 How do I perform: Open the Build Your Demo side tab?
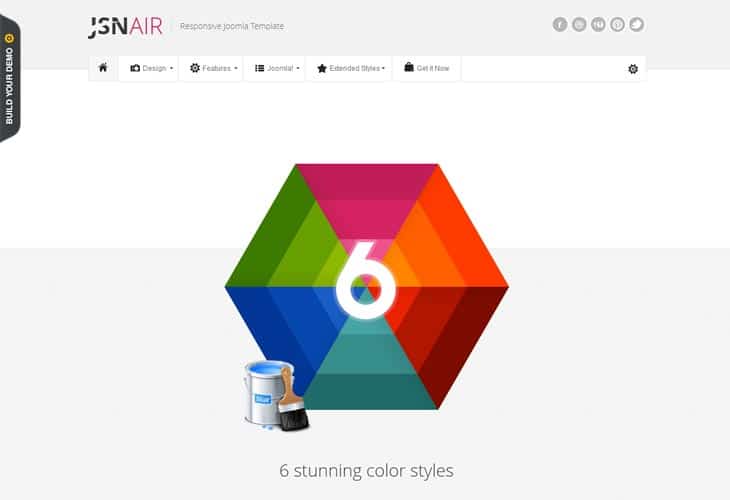click(x=9, y=78)
